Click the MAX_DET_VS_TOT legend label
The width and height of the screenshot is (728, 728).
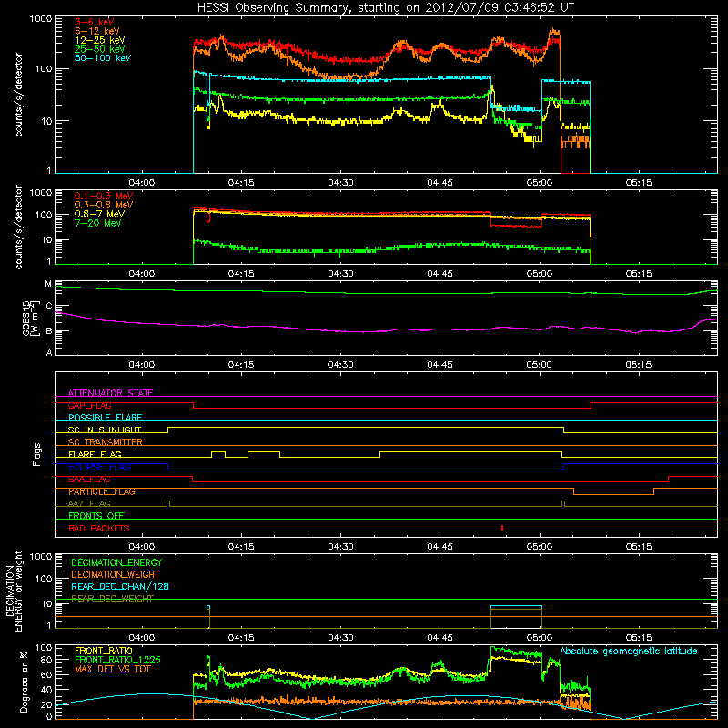(x=112, y=669)
